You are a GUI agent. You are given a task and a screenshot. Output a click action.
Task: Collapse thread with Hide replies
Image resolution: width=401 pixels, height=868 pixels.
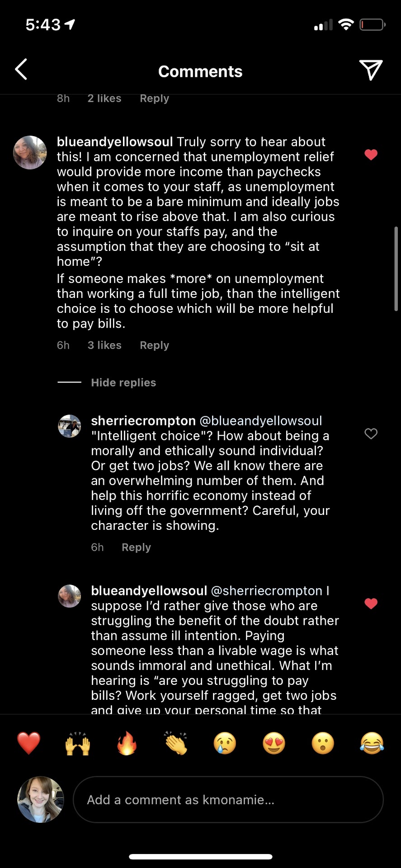pos(123,382)
